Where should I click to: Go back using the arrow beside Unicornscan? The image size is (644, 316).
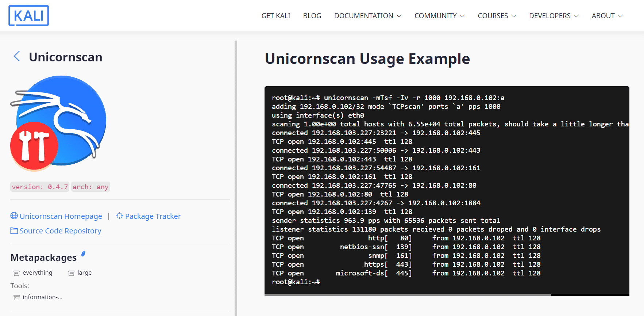pyautogui.click(x=17, y=56)
